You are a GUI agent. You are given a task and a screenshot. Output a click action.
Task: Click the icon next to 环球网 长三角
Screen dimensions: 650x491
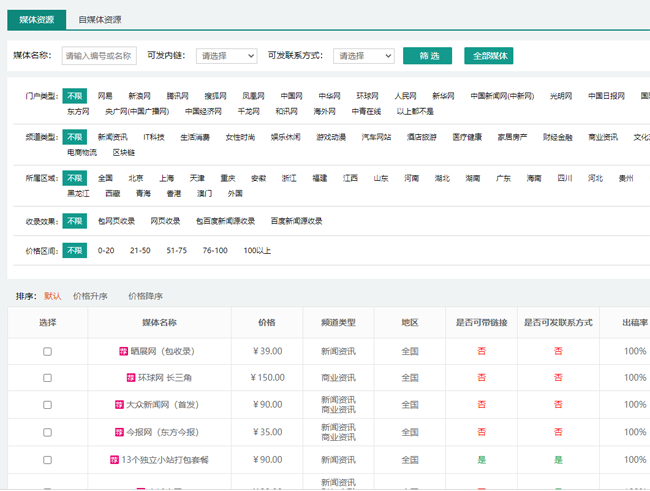click(130, 378)
